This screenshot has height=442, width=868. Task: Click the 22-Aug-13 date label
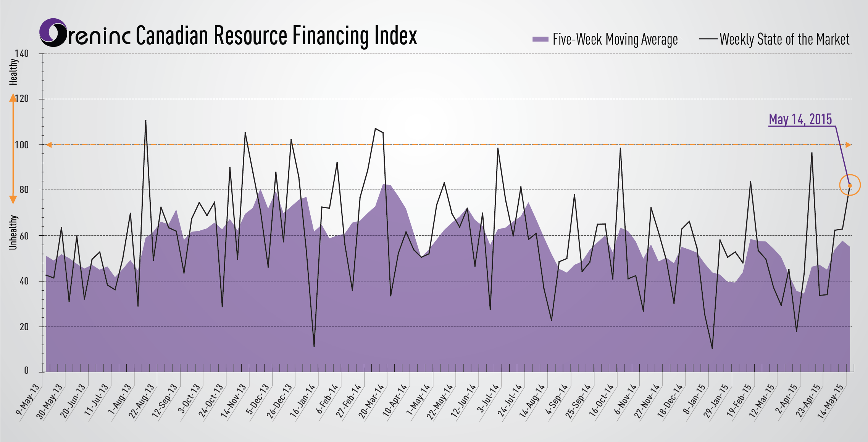click(141, 402)
